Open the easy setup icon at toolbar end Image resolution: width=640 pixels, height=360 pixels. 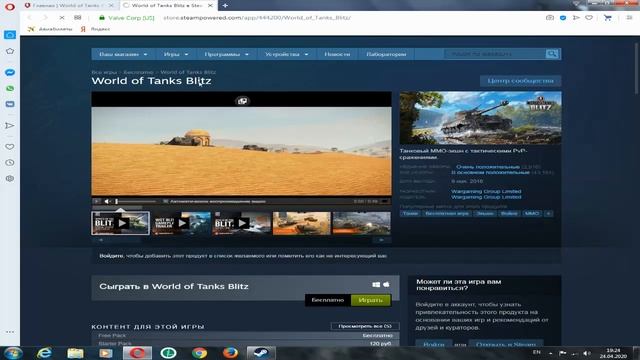[x=629, y=18]
